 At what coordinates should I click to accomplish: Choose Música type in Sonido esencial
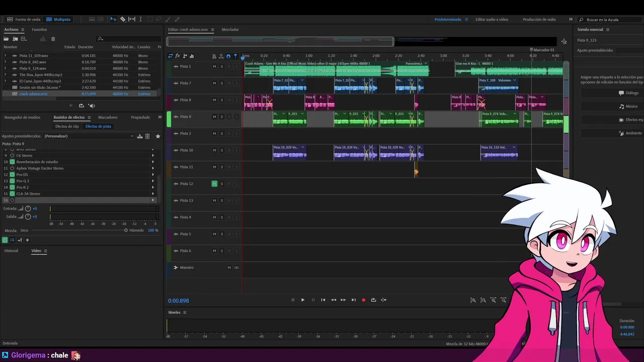628,107
